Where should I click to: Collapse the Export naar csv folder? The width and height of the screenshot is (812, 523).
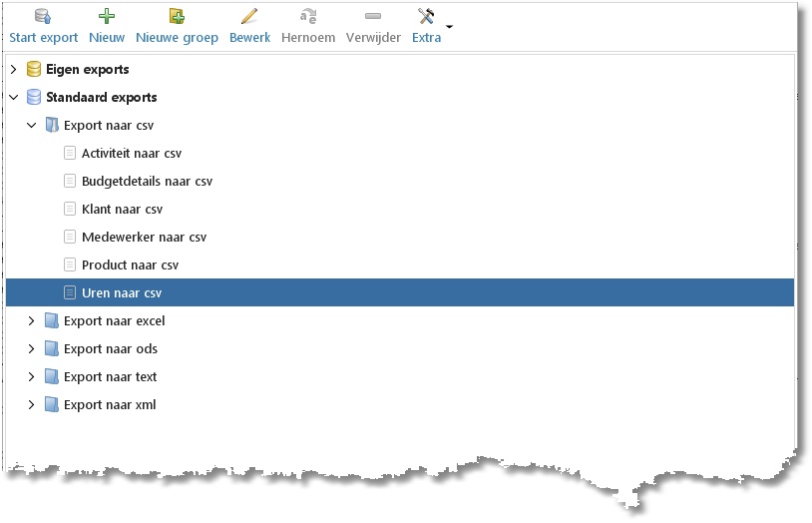pyautogui.click(x=32, y=125)
